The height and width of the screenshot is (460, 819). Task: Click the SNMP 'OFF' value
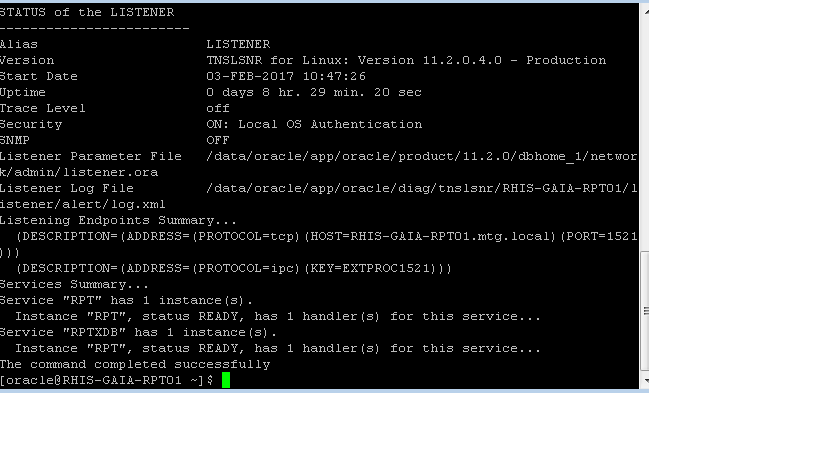218,140
